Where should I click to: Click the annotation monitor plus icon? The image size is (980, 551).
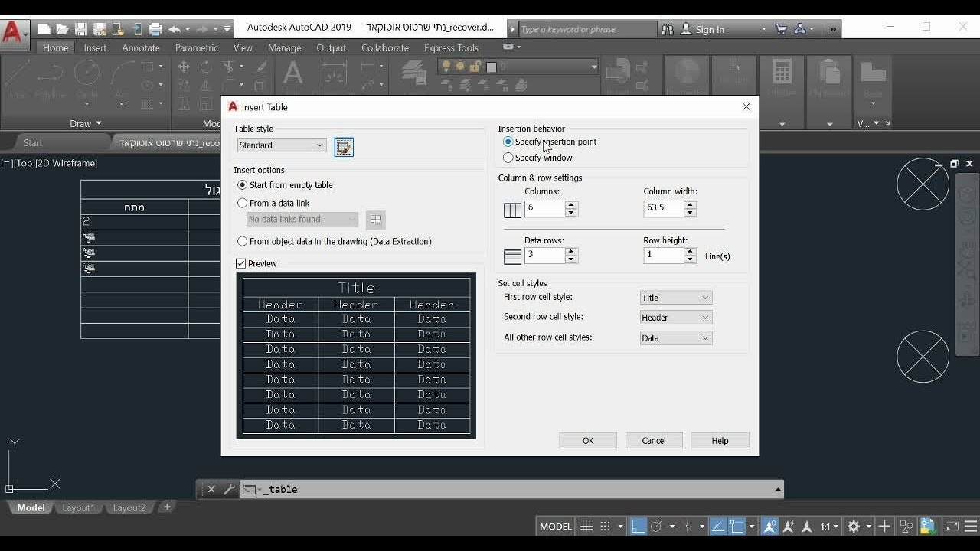click(884, 527)
